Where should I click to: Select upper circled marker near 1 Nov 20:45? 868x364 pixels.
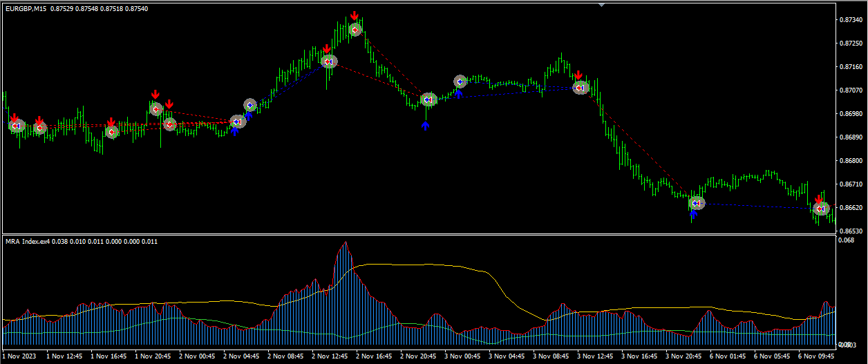(x=156, y=108)
